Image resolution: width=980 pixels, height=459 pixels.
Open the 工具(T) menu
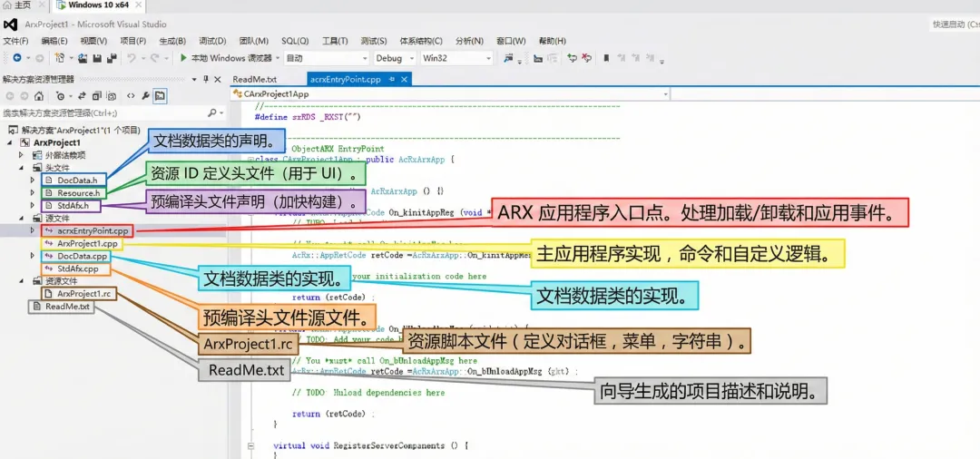(x=335, y=41)
